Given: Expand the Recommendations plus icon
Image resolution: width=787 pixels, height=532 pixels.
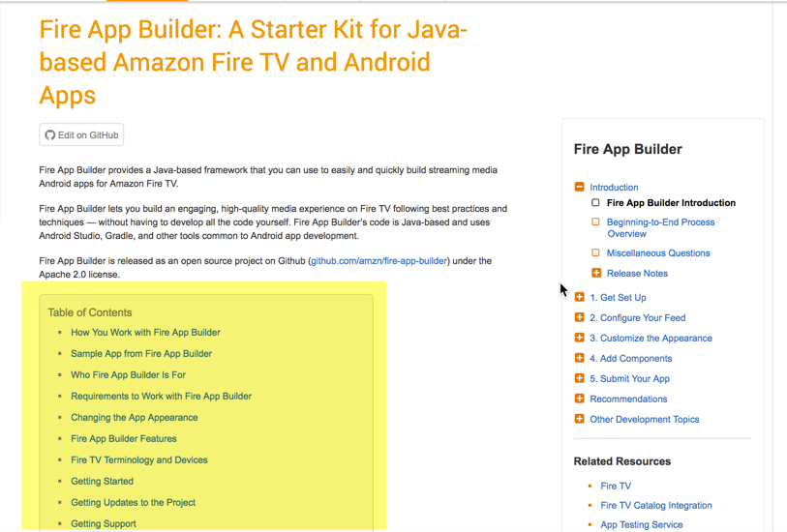Looking at the screenshot, I should [579, 399].
